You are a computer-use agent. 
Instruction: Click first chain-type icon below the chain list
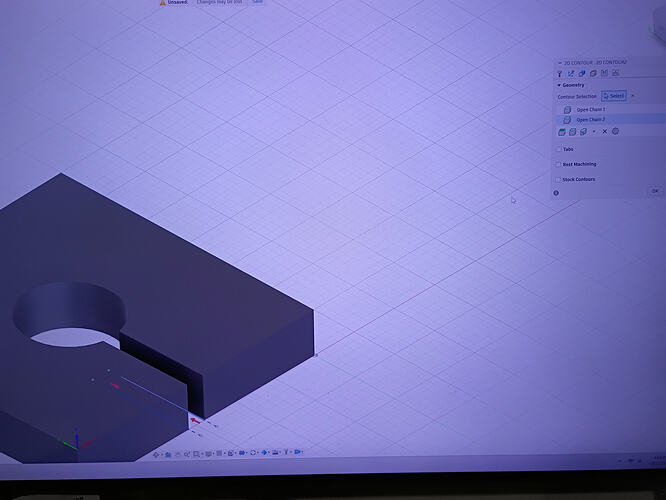(562, 132)
